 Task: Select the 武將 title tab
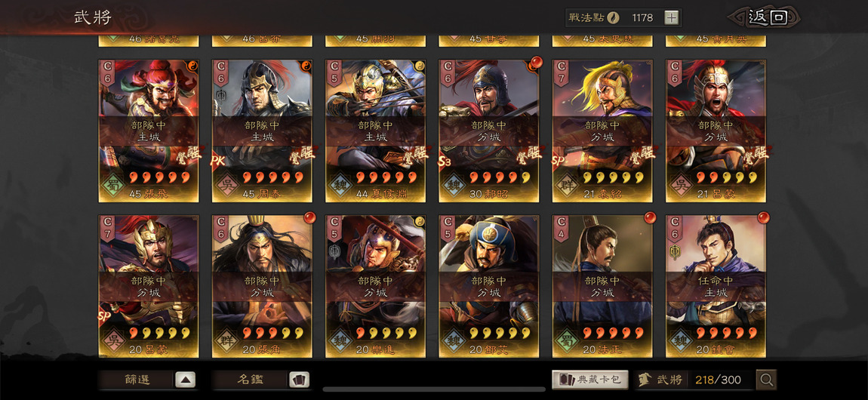[x=93, y=17]
